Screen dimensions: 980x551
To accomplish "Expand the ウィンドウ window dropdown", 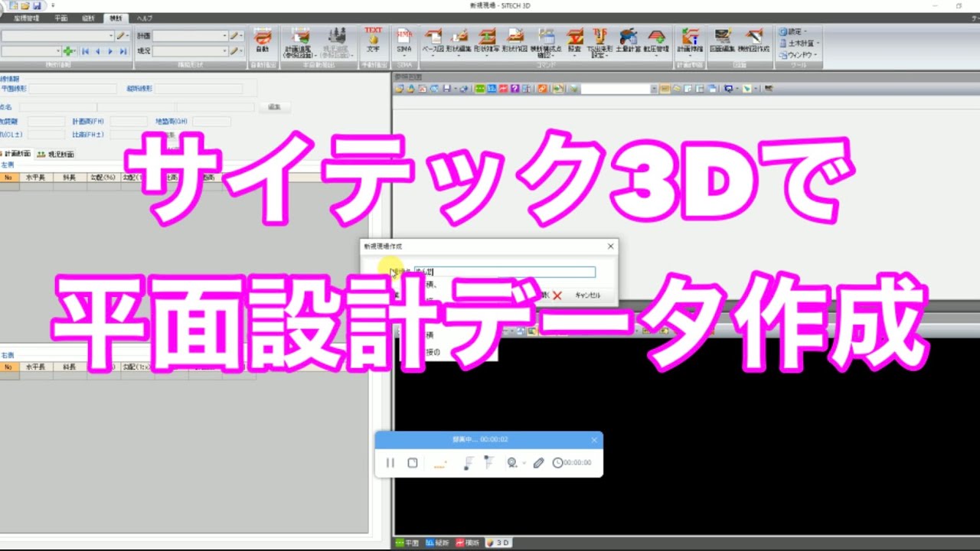I will point(799,55).
